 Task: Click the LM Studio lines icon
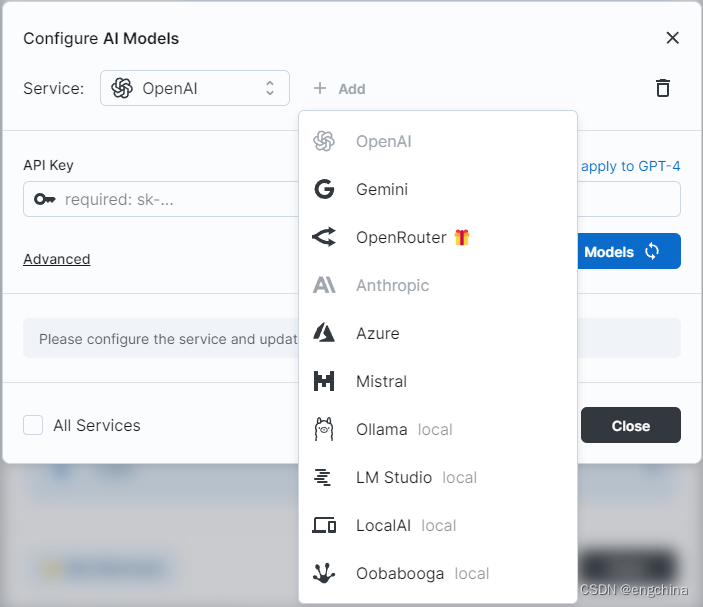coord(322,477)
